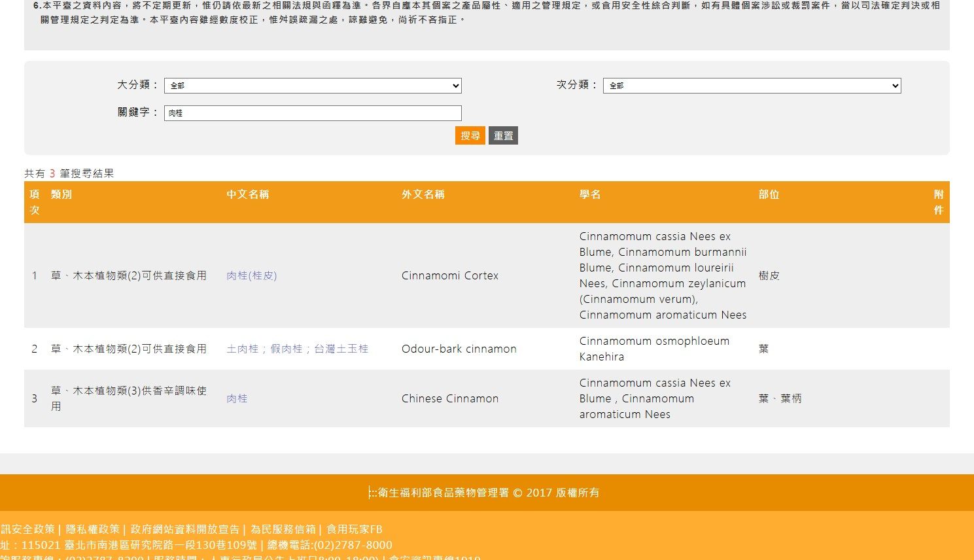Open the 食用玩家FB footer link
The image size is (974, 560).
tap(355, 529)
